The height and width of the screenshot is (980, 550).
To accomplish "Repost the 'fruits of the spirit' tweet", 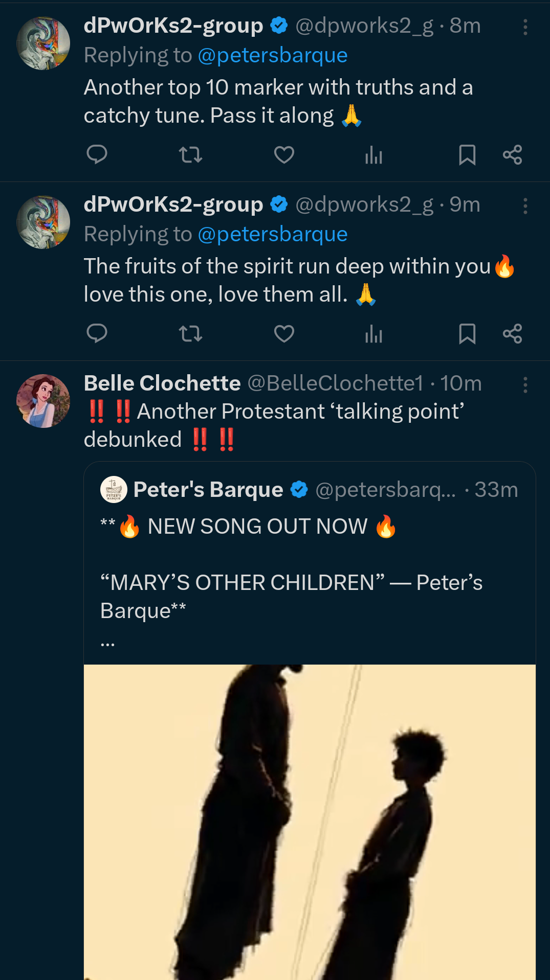I will click(190, 333).
